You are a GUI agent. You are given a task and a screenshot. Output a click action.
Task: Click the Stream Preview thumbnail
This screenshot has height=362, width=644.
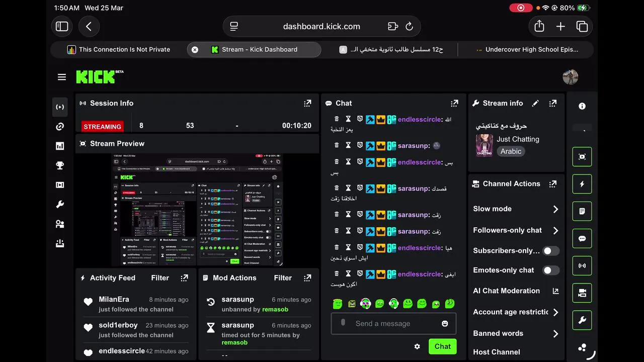point(197,210)
